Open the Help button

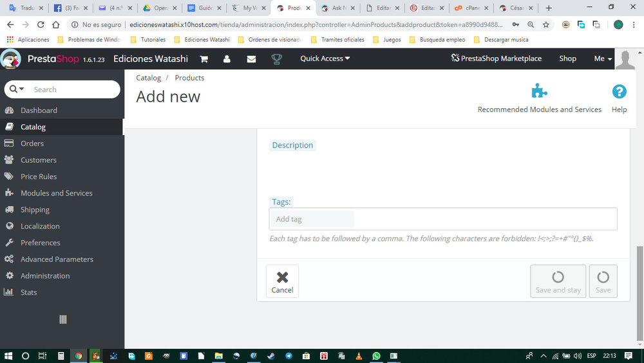coord(619,98)
